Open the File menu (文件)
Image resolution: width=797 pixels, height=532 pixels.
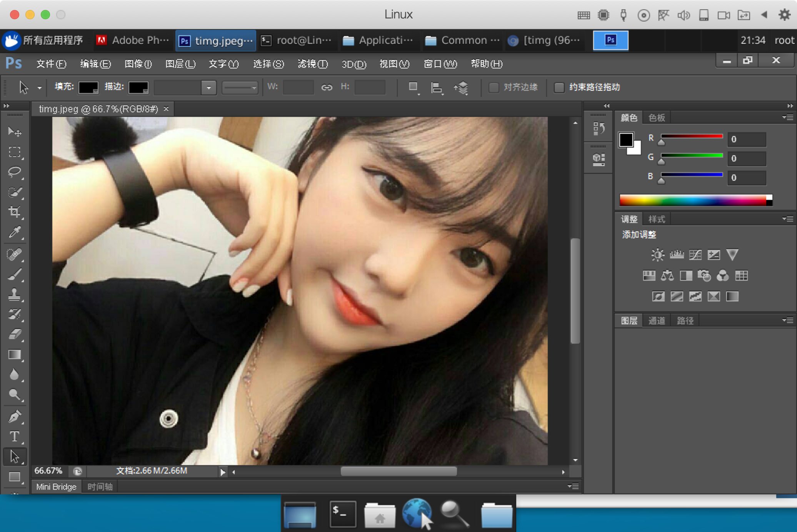[x=51, y=63]
